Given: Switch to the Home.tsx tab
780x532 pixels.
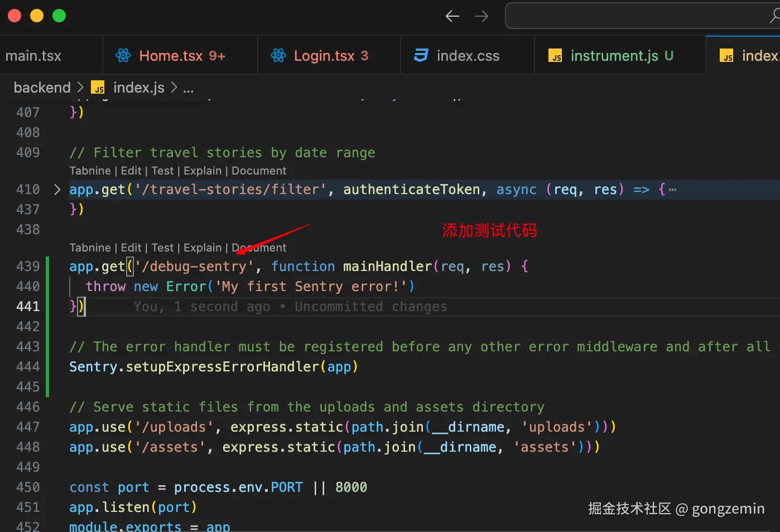Looking at the screenshot, I should [180, 56].
